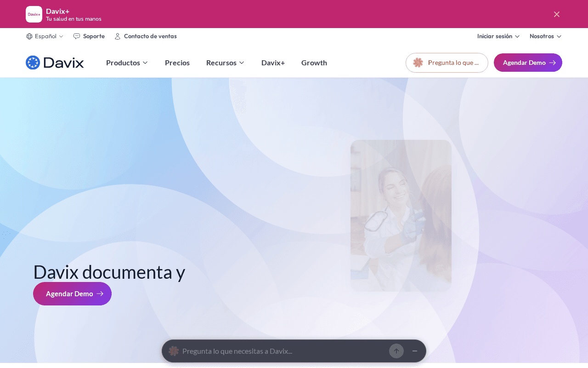Click the Davix documenta y headline
588x368 pixels.
coord(109,272)
